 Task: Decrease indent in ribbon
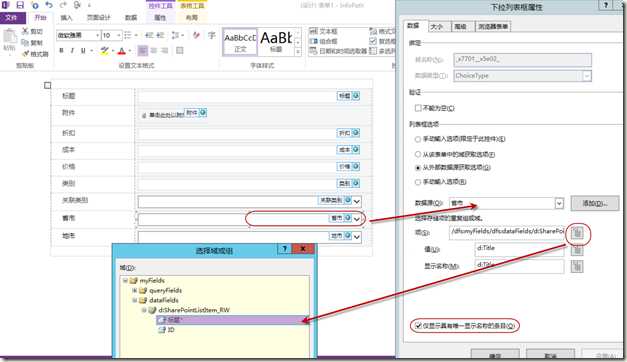pos(149,35)
